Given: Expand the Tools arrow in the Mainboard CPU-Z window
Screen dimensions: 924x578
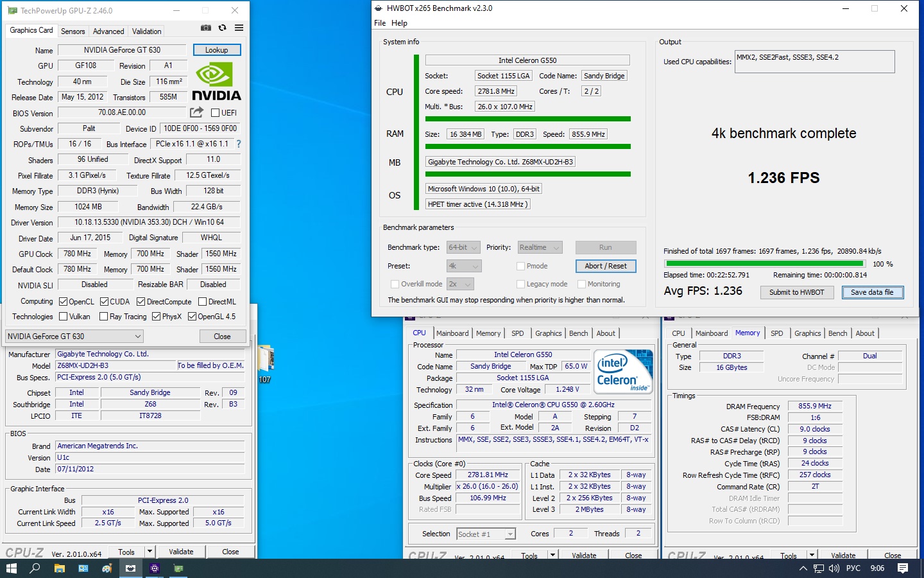Looking at the screenshot, I should pos(150,551).
